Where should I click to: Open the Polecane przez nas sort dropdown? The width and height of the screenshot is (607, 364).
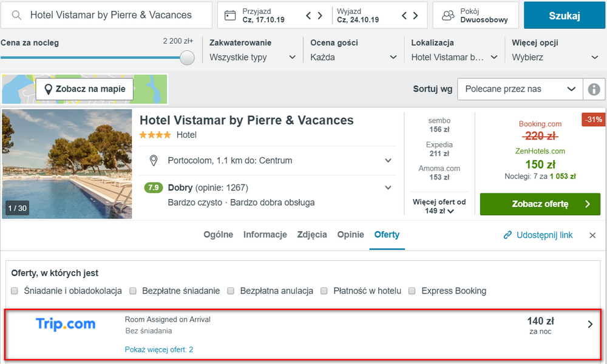coord(520,89)
